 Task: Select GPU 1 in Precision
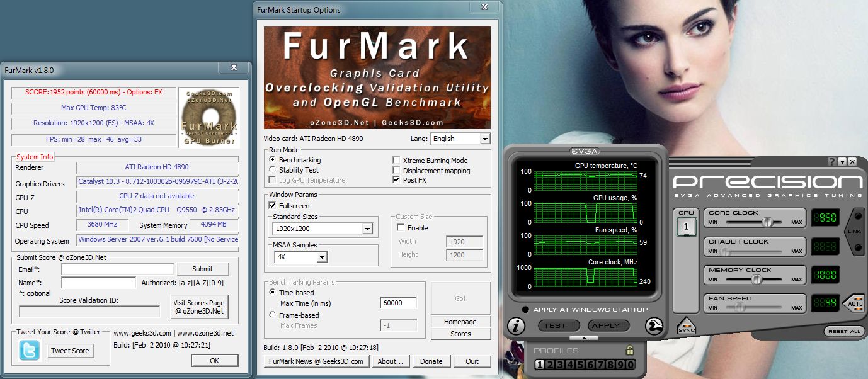685,226
